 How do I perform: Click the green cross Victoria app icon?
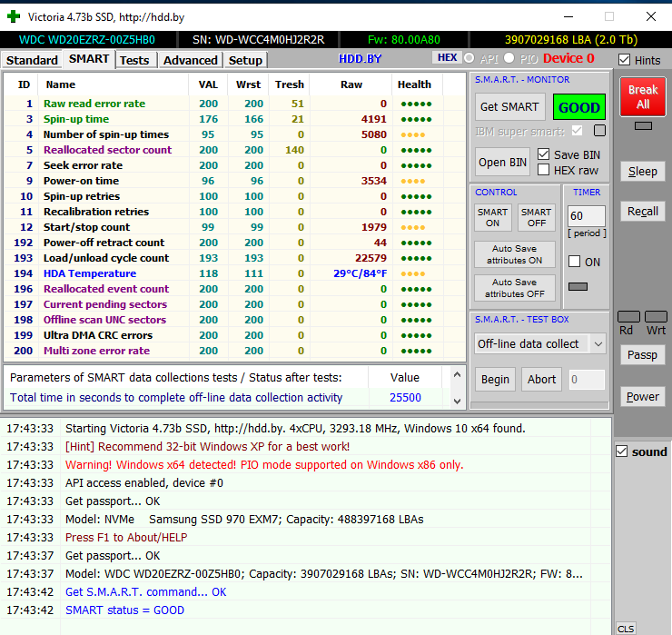point(14,16)
